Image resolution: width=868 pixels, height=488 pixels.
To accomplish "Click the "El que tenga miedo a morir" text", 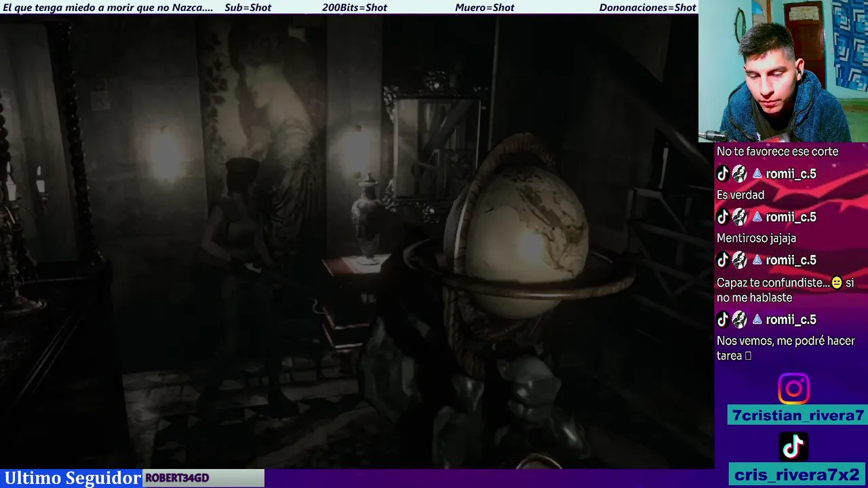I will click(108, 7).
